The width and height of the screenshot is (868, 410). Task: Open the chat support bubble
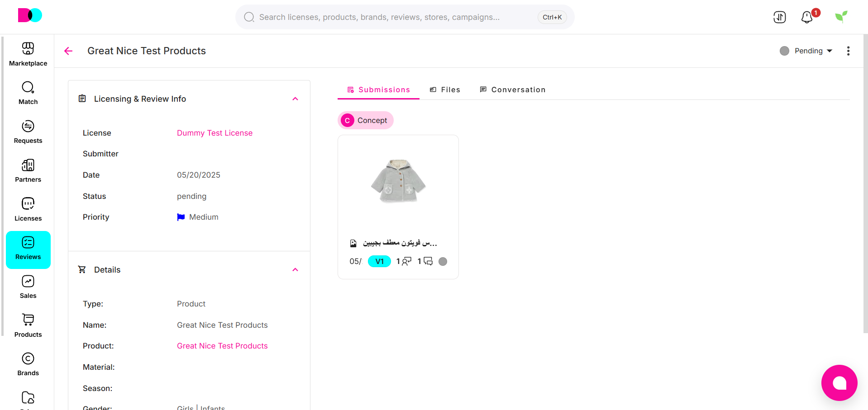tap(839, 383)
